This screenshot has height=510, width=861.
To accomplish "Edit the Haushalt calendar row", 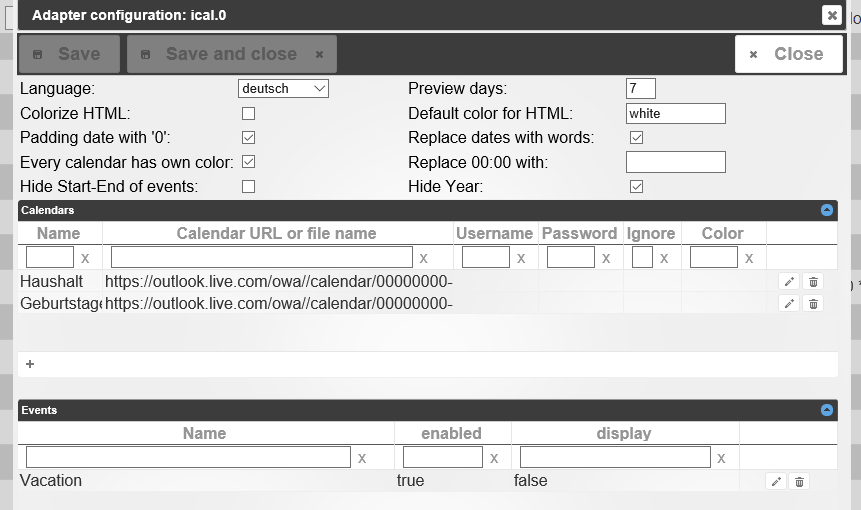I will [789, 282].
